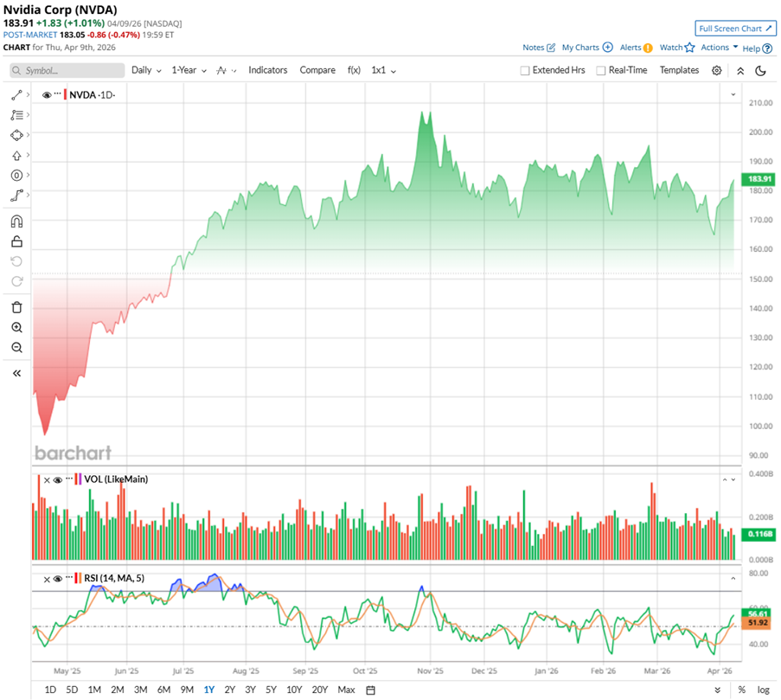Delete drawings with the trash icon

tap(16, 307)
